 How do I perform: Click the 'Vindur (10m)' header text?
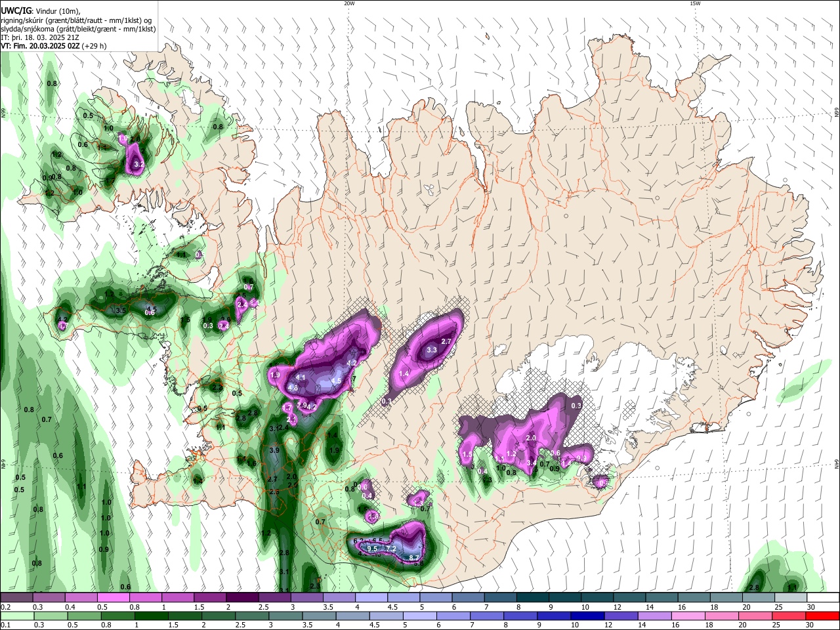coord(57,11)
